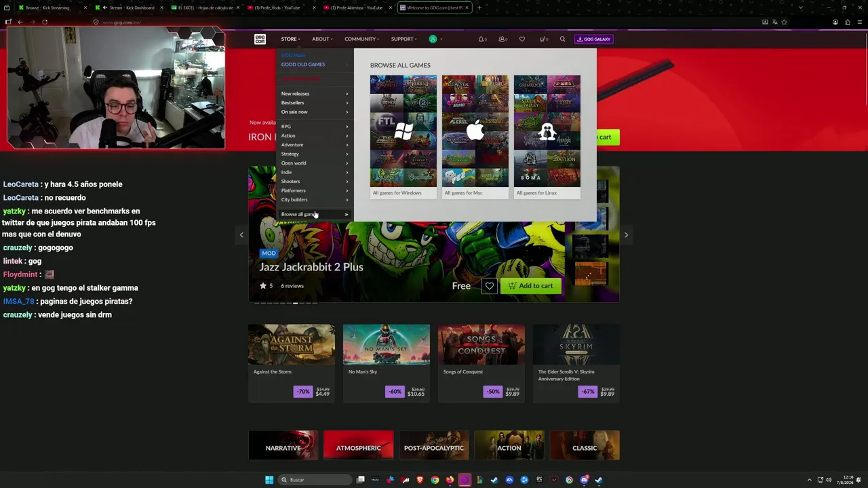Open Songs of Conquest game card
868x488 pixels.
pyautogui.click(x=481, y=363)
